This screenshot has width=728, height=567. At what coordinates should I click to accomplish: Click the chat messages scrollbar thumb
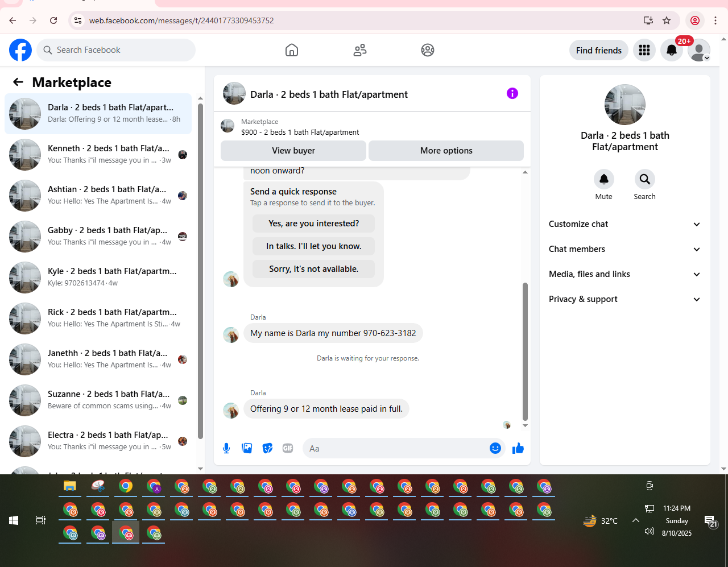click(x=525, y=351)
